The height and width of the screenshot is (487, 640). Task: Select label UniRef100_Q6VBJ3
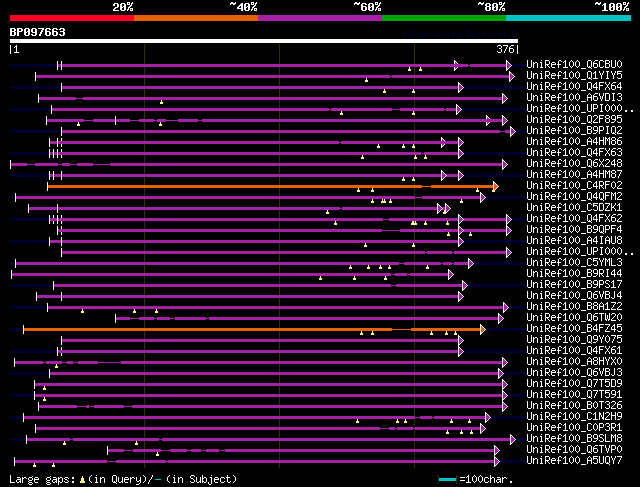(574, 373)
